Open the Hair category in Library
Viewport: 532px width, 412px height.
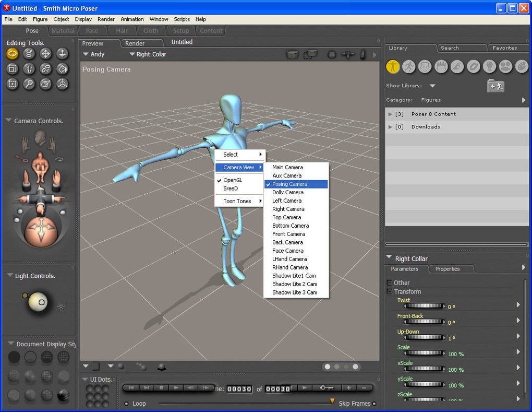click(x=441, y=66)
